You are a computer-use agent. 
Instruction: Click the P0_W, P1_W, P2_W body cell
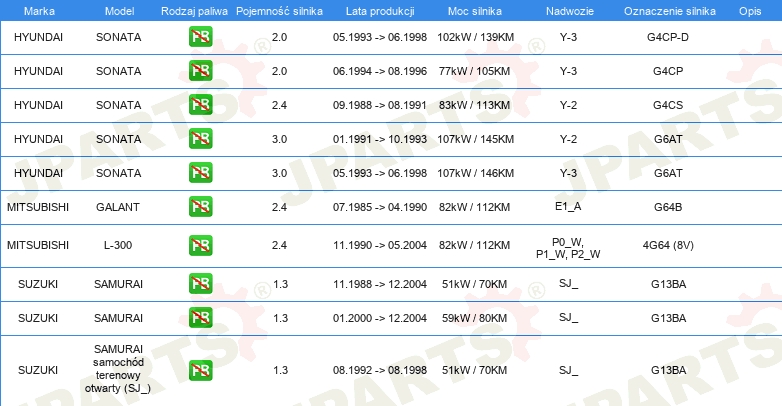point(568,248)
